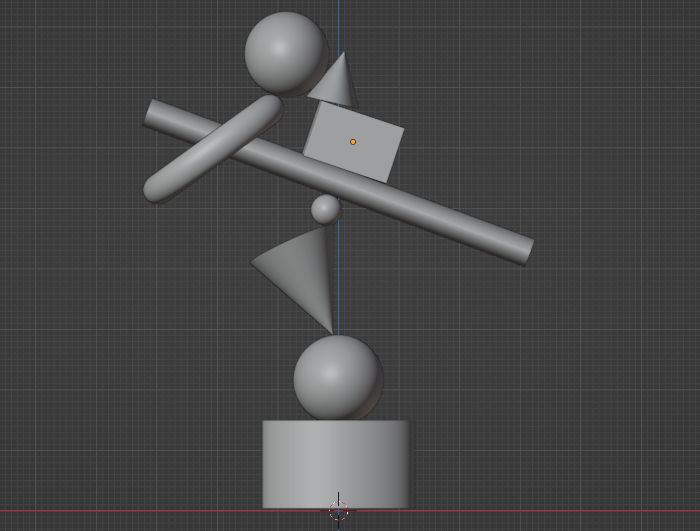Select the sphere resting on the base cylinder

click(x=338, y=378)
